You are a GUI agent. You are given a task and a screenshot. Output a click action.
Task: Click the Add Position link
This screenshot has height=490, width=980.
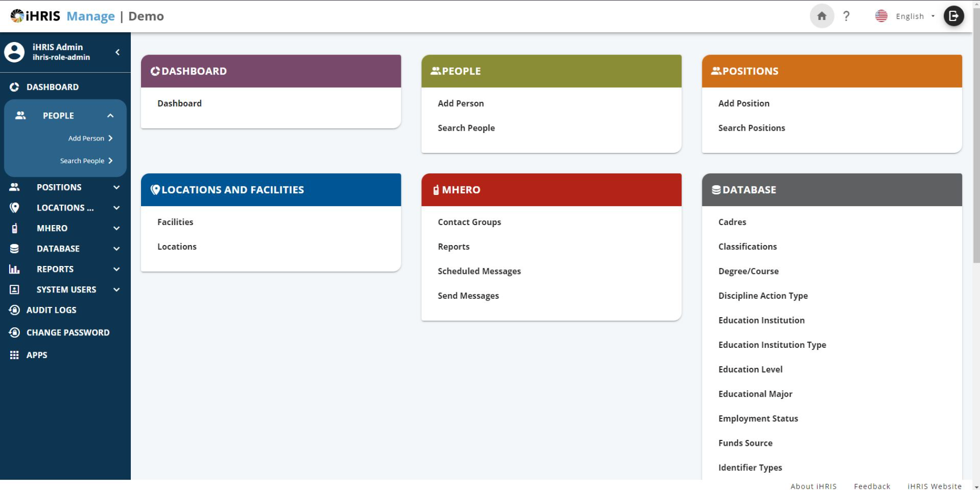[x=744, y=103]
